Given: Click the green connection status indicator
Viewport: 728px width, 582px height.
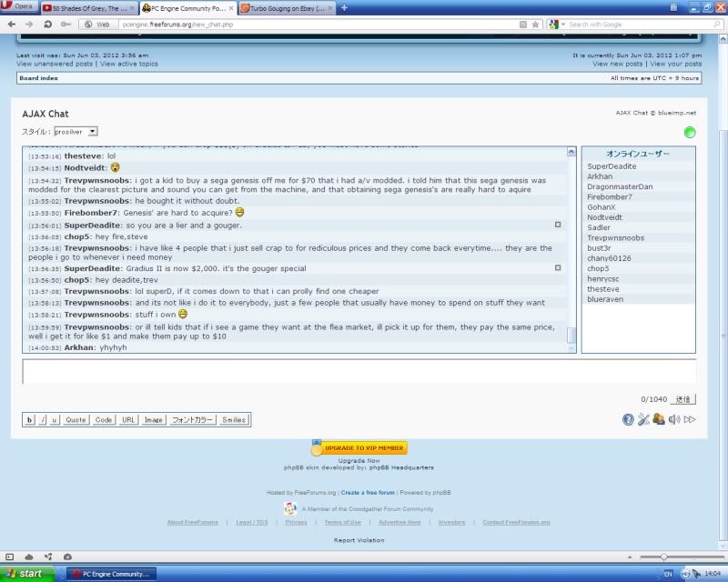Looking at the screenshot, I should 690,132.
